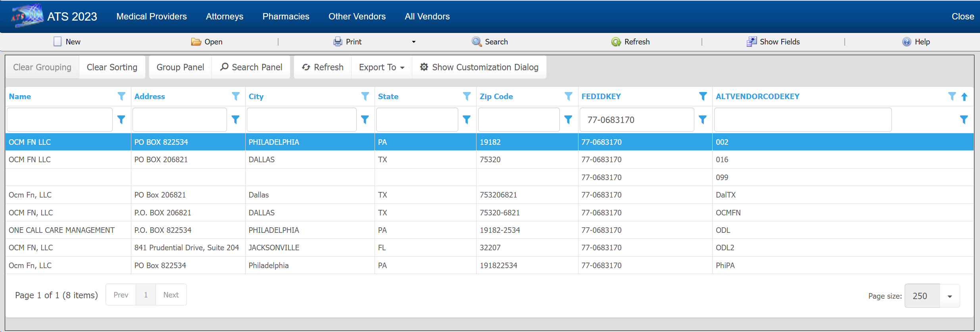Click the New document icon
The width and height of the screenshot is (980, 332).
coord(58,42)
